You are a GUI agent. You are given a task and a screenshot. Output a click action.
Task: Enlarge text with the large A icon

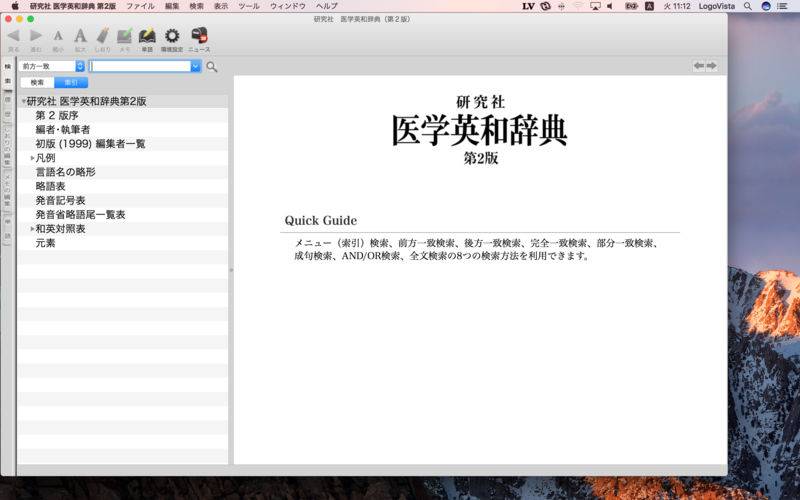pos(80,36)
